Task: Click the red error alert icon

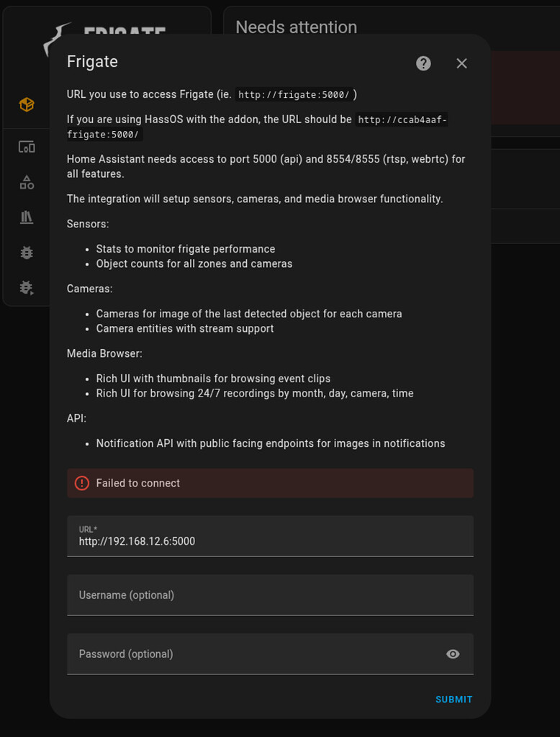Action: coord(81,483)
